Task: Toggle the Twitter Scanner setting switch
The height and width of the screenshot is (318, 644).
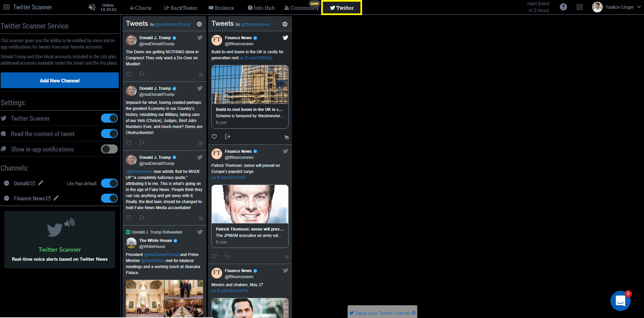Action: tap(109, 118)
